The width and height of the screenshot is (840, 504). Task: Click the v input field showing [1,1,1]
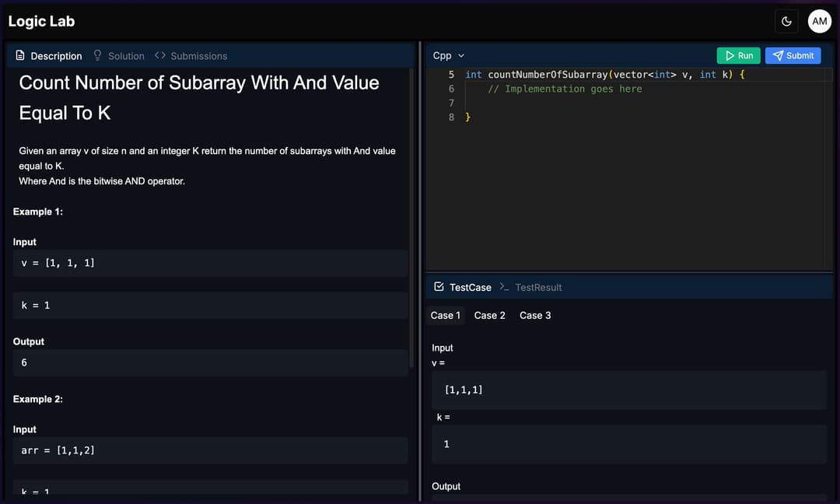[629, 390]
